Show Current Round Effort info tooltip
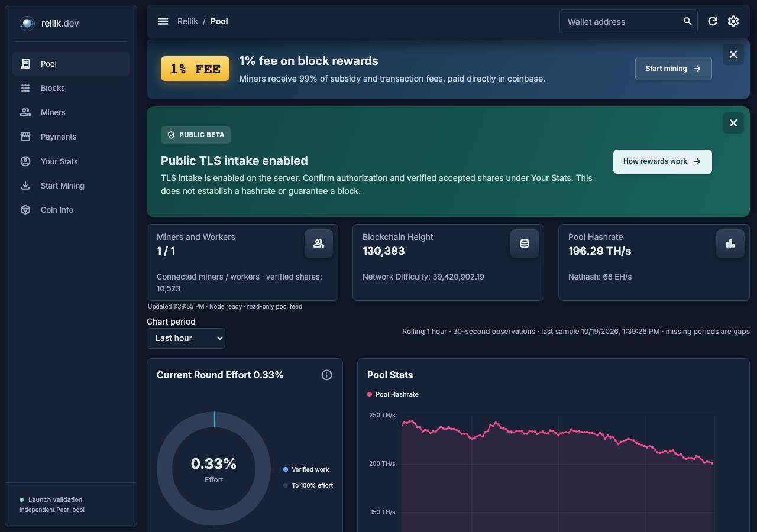The width and height of the screenshot is (757, 532). tap(326, 375)
